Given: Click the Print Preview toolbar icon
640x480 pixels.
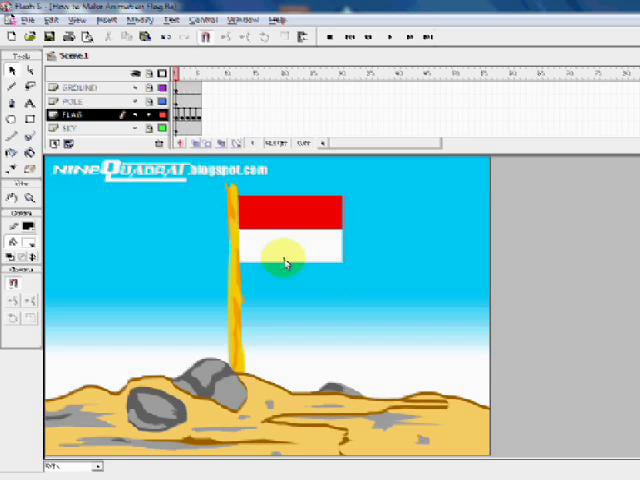Looking at the screenshot, I should 87,37.
